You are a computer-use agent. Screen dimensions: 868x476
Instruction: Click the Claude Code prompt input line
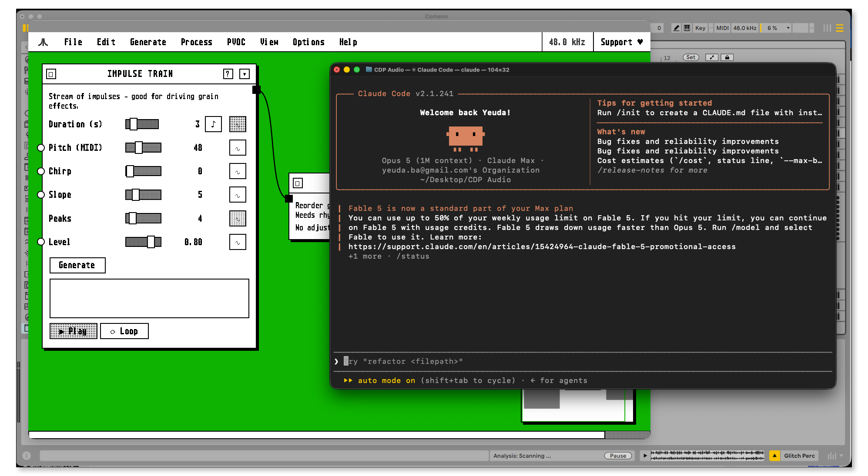pyautogui.click(x=583, y=361)
